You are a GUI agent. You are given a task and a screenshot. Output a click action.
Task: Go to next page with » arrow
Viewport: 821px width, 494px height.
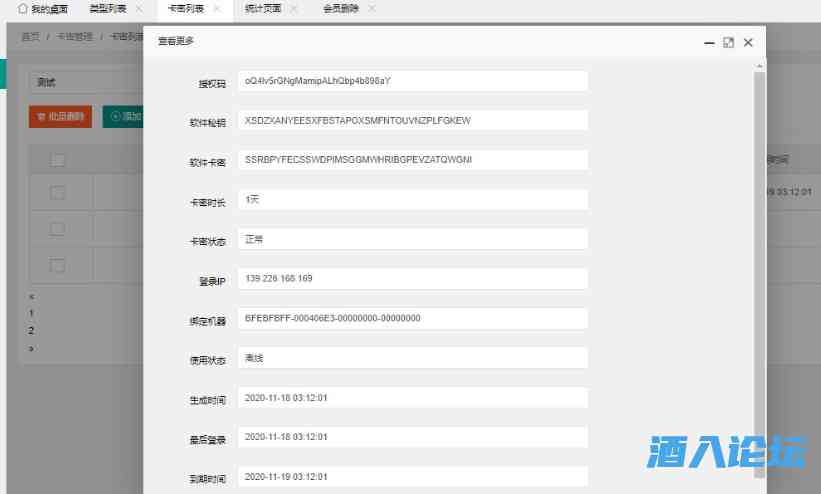click(x=32, y=348)
